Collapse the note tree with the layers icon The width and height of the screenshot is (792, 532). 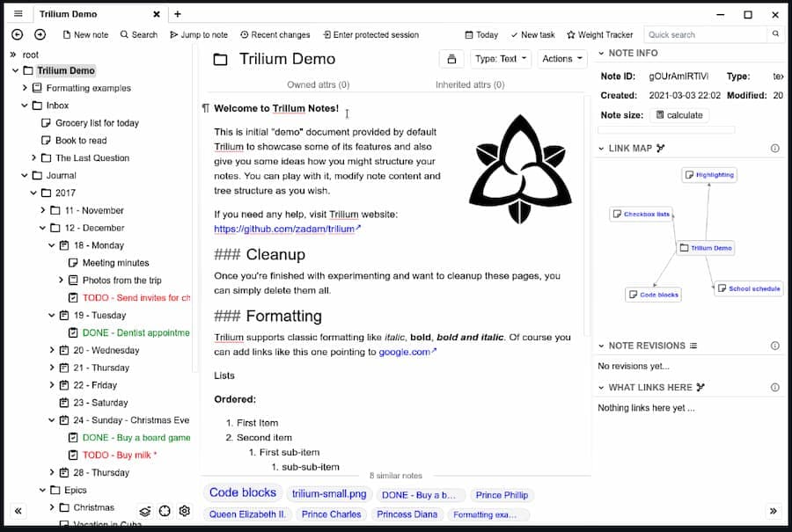pos(145,511)
